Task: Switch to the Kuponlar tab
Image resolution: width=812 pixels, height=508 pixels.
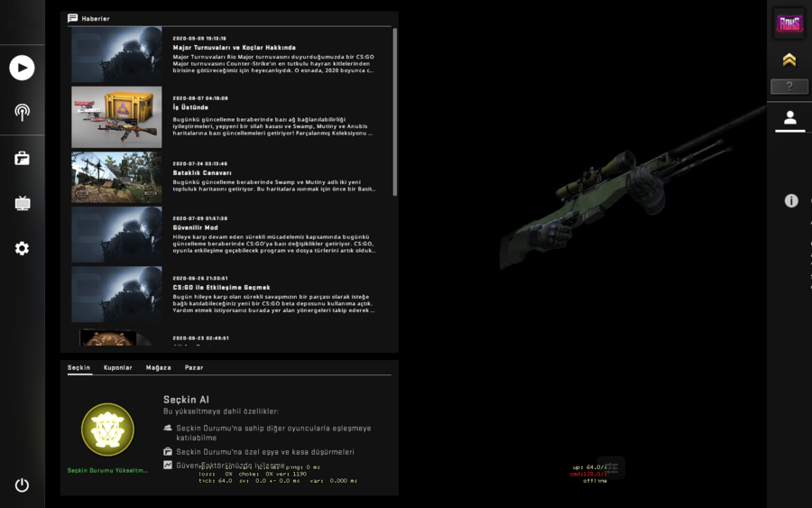Action: 117,367
